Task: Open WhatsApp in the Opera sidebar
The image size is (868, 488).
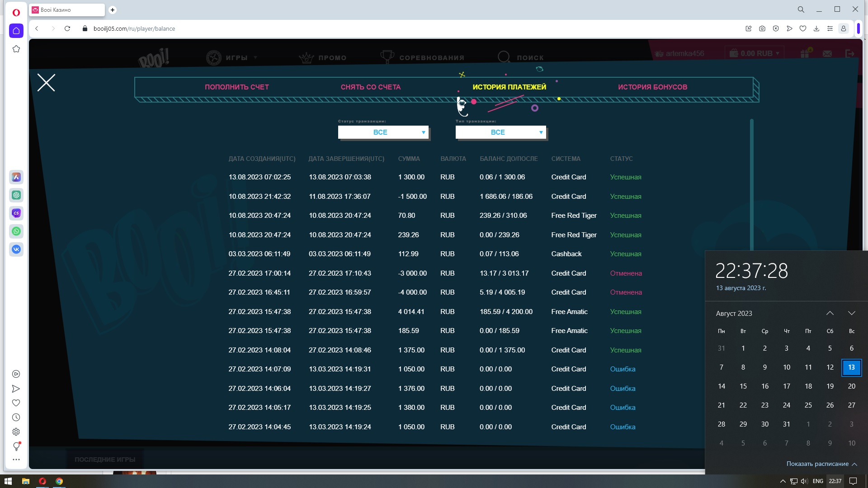Action: [16, 231]
